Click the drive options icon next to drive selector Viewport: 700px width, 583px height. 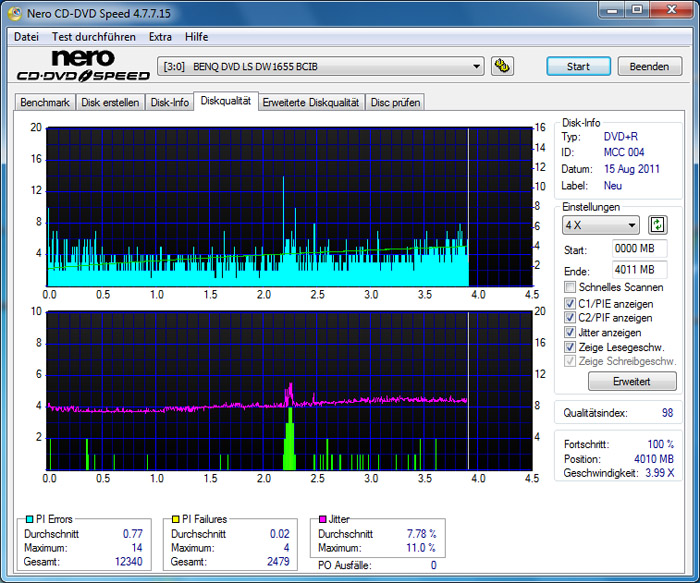coord(502,66)
